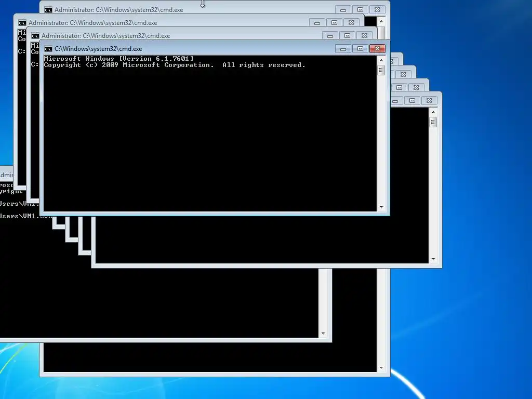
Task: Click the front cmd window's scrollbar thumb
Action: coord(381,70)
